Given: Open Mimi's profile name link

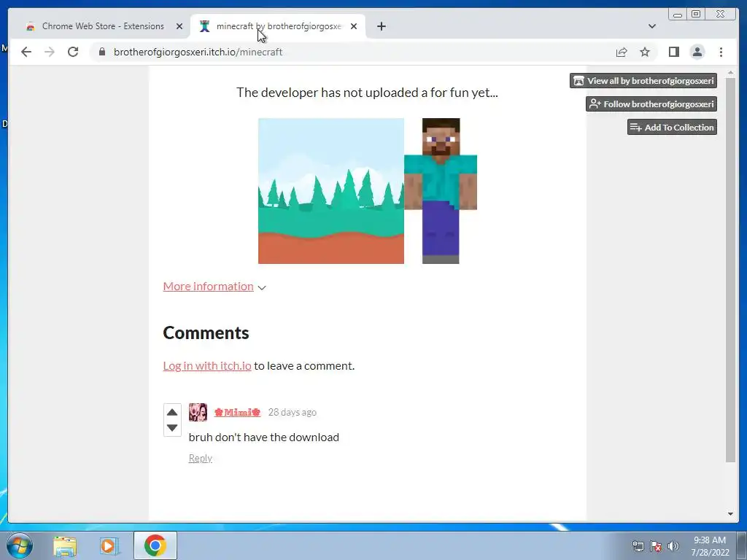Looking at the screenshot, I should tap(237, 413).
